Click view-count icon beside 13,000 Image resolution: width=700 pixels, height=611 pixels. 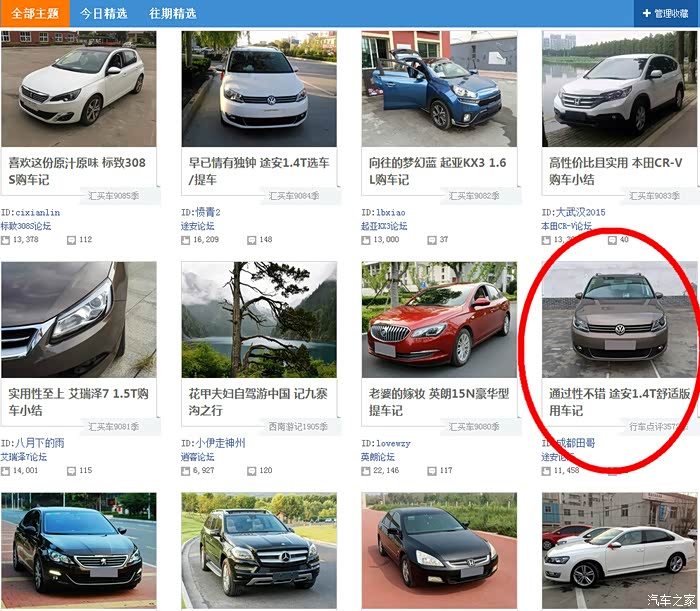(x=366, y=240)
